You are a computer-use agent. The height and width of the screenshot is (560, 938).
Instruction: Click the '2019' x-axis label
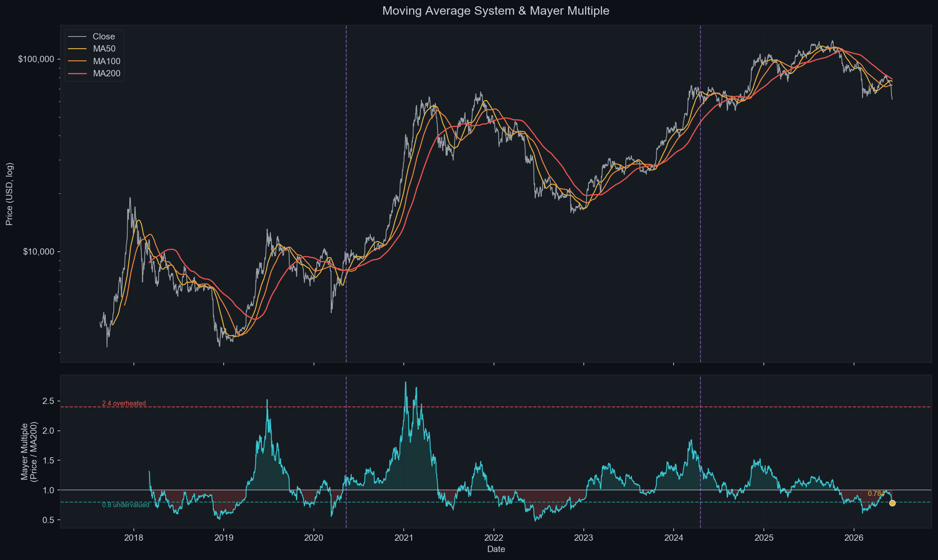(224, 538)
